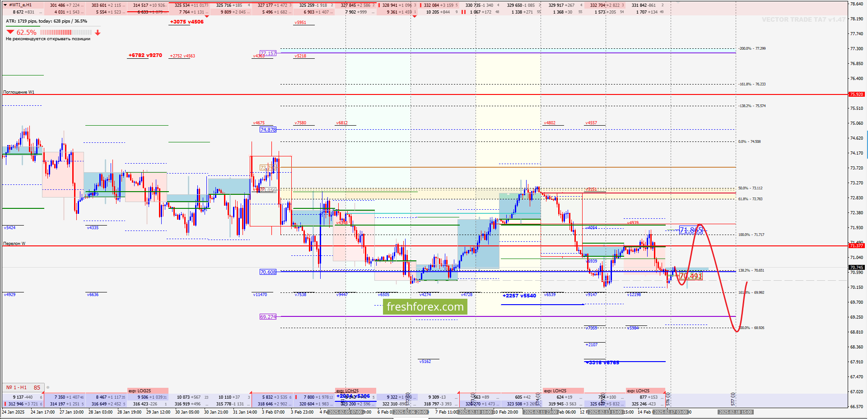
Task: Select the 77.157 purple price label
Action: pos(268,53)
